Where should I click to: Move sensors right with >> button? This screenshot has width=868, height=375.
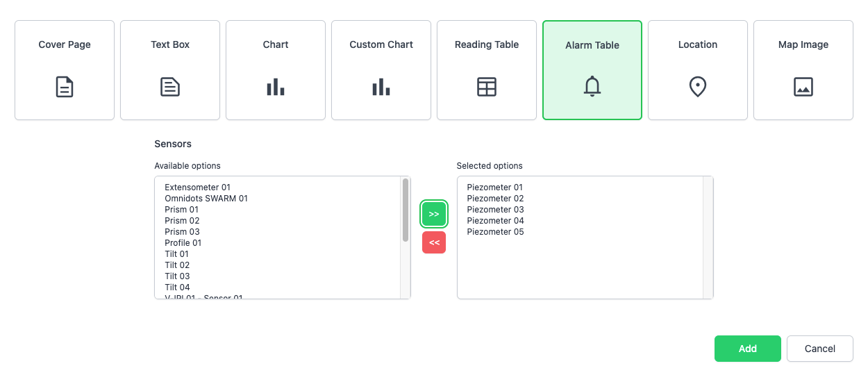[434, 215]
